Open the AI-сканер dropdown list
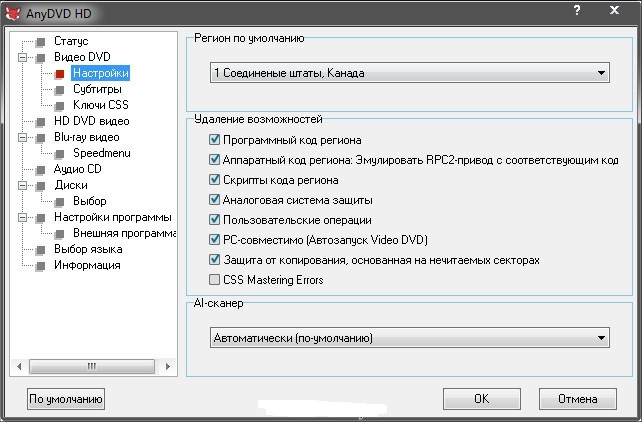642x422 pixels. click(410, 338)
